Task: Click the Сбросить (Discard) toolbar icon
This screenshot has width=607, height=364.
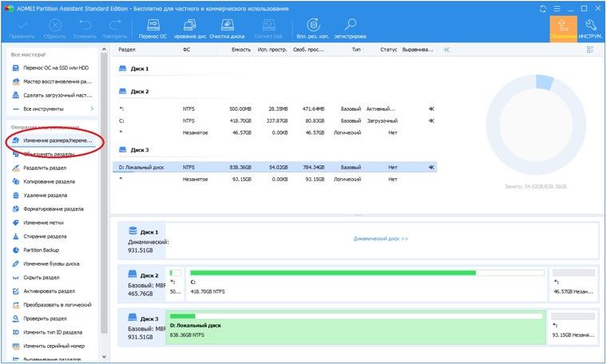Action: pos(54,29)
